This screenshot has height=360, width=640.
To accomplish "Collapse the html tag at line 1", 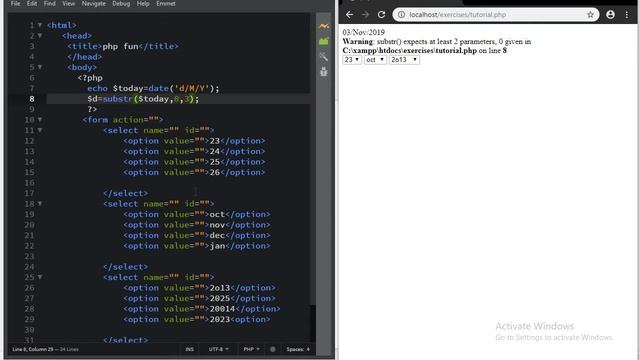I will (40, 25).
